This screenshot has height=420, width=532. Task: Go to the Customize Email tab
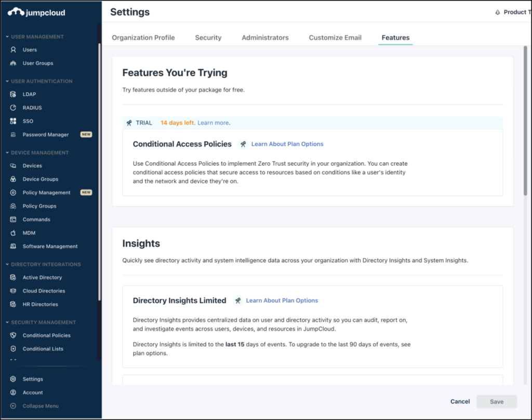coord(335,38)
